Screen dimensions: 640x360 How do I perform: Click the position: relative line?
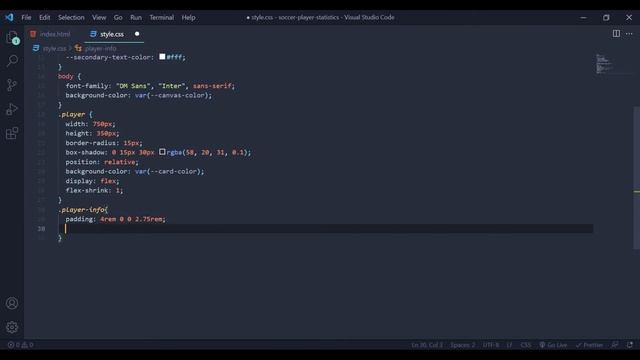point(102,162)
